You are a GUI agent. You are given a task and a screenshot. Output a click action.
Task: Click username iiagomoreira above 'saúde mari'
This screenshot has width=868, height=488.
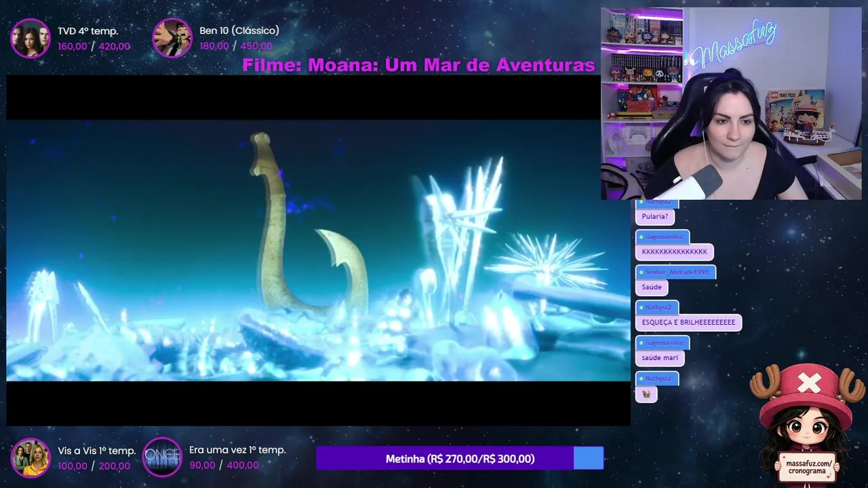pyautogui.click(x=663, y=343)
